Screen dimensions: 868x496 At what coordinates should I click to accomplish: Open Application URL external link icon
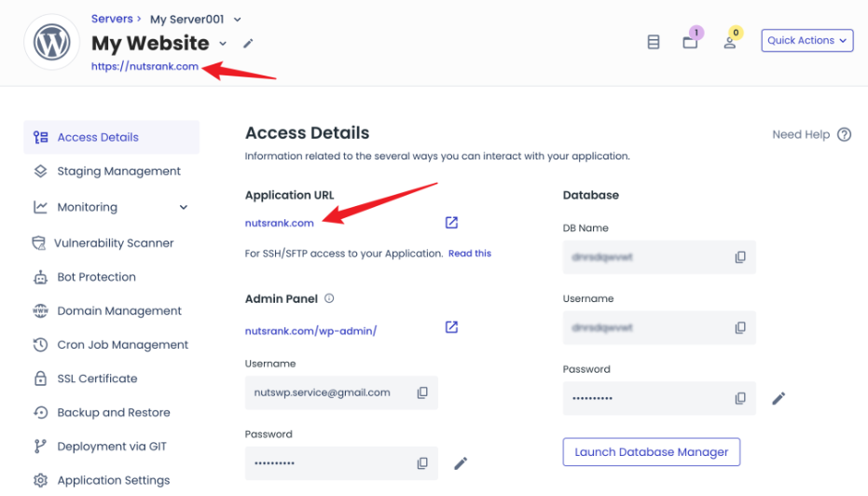[451, 223]
